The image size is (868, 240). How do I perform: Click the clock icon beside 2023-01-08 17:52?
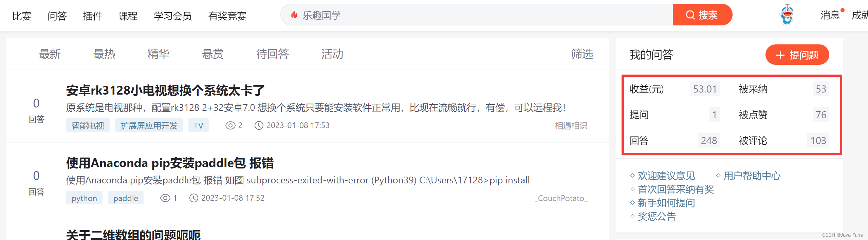pos(193,198)
